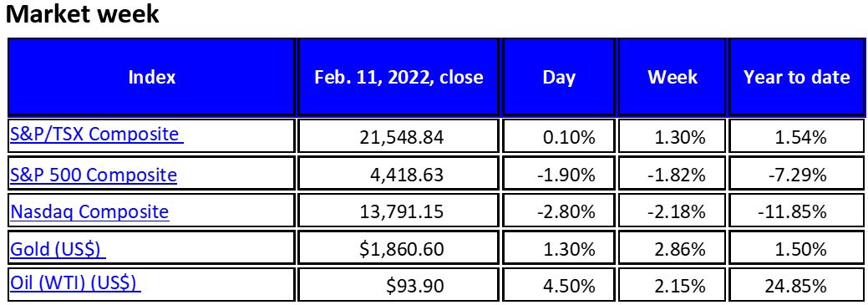Click the -11.85% year to date cell
868x305 pixels.
point(797,211)
